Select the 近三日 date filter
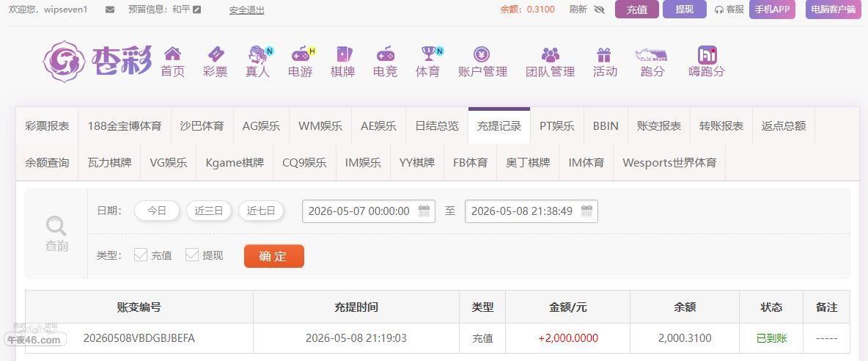 pyautogui.click(x=209, y=211)
